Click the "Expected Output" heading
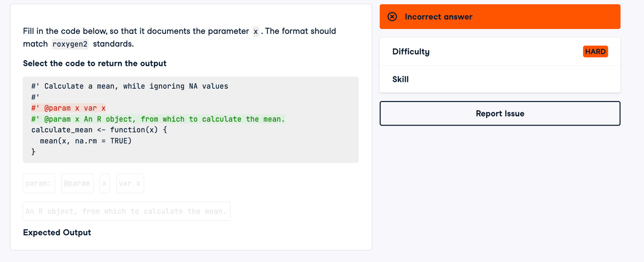 coord(57,232)
